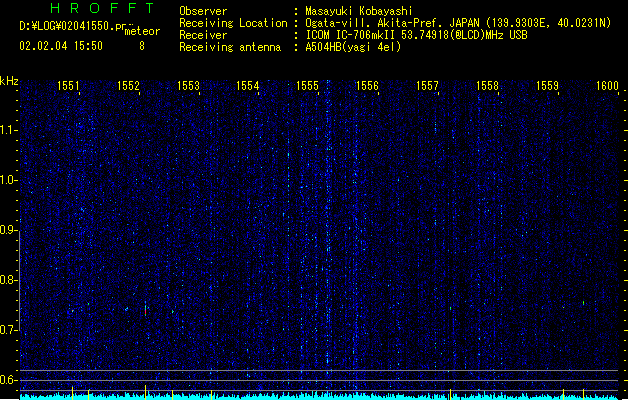Viewport: 629px width, 400px height.
Task: Click the 1557 time axis label
Action: (x=427, y=86)
